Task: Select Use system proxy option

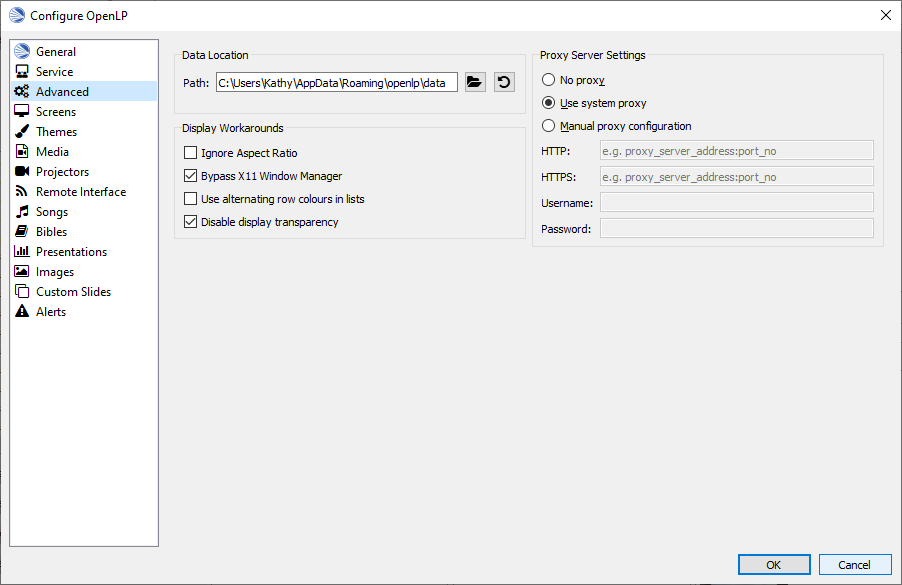Action: point(548,103)
